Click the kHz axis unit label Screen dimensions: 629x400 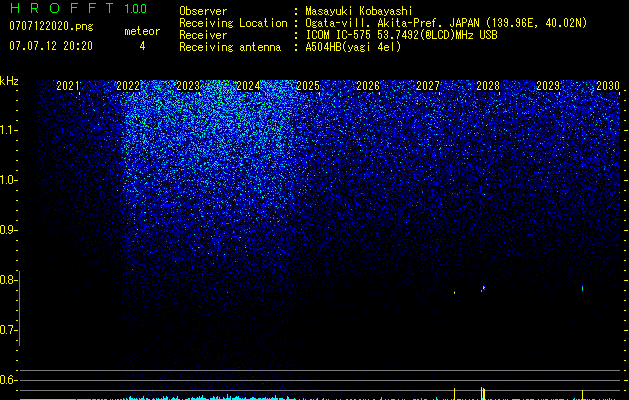(x=9, y=81)
